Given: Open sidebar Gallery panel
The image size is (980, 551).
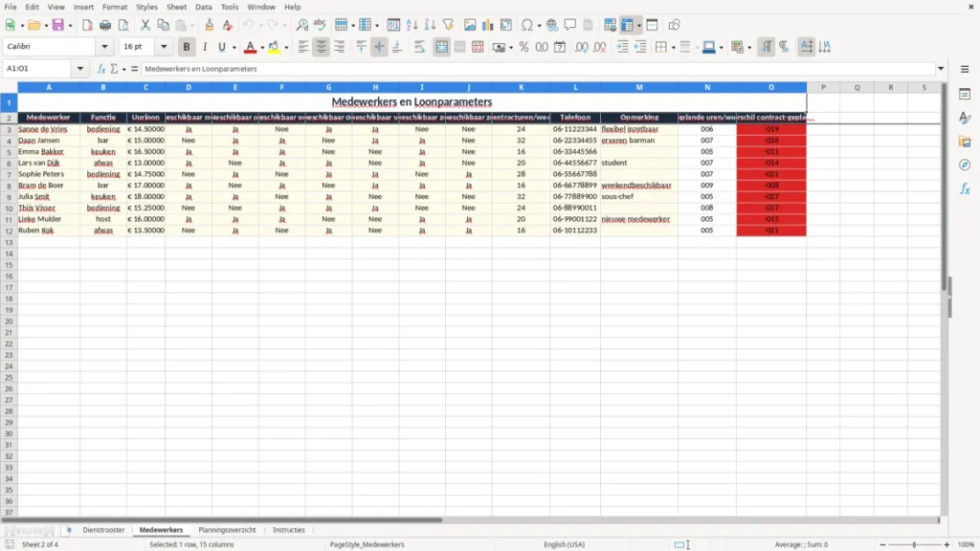Looking at the screenshot, I should click(x=965, y=142).
